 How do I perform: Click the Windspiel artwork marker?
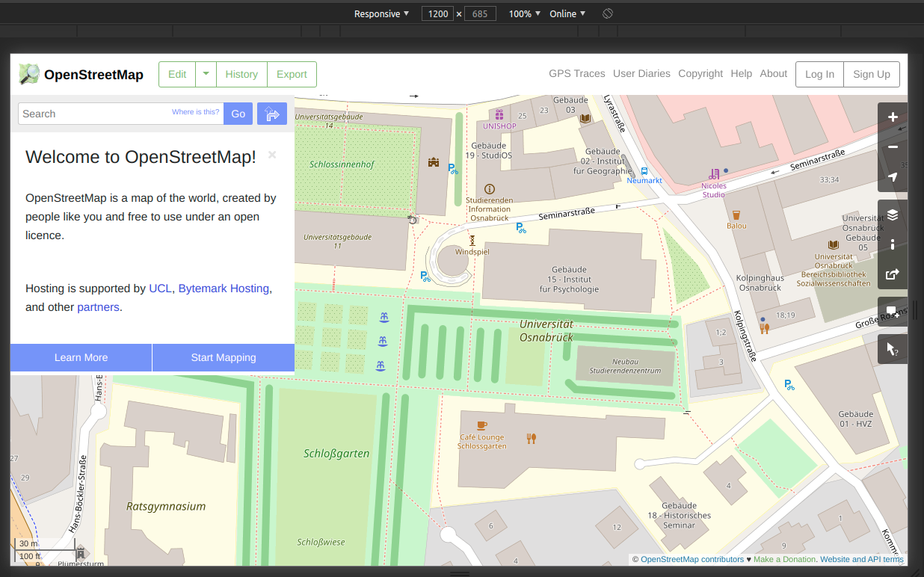472,241
